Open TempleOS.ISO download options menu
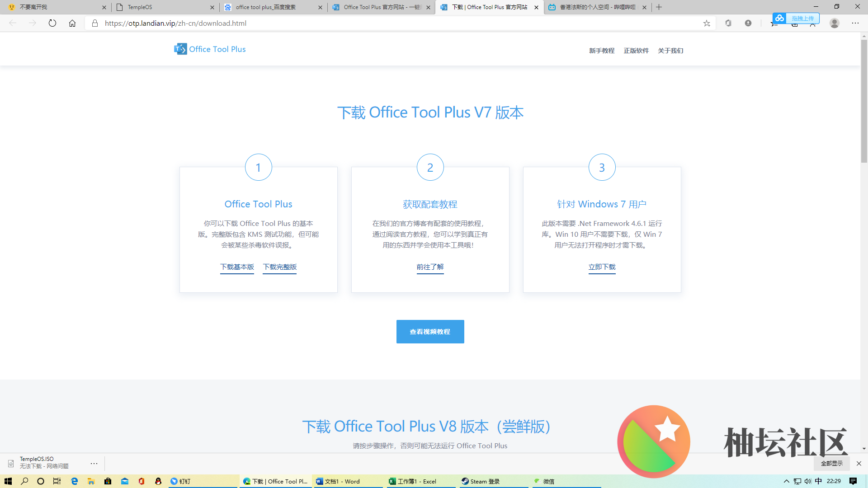Viewport: 868px width, 488px height. click(x=94, y=464)
